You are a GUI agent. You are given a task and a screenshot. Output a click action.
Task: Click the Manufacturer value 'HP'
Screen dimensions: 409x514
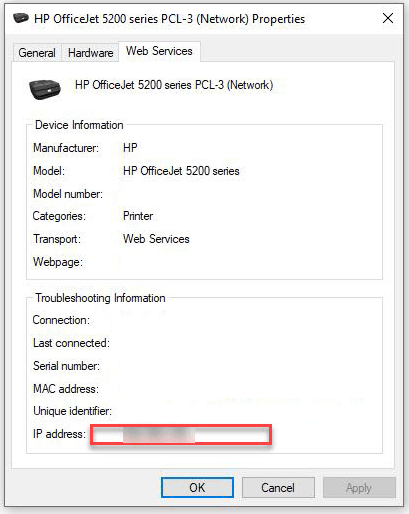tap(130, 148)
